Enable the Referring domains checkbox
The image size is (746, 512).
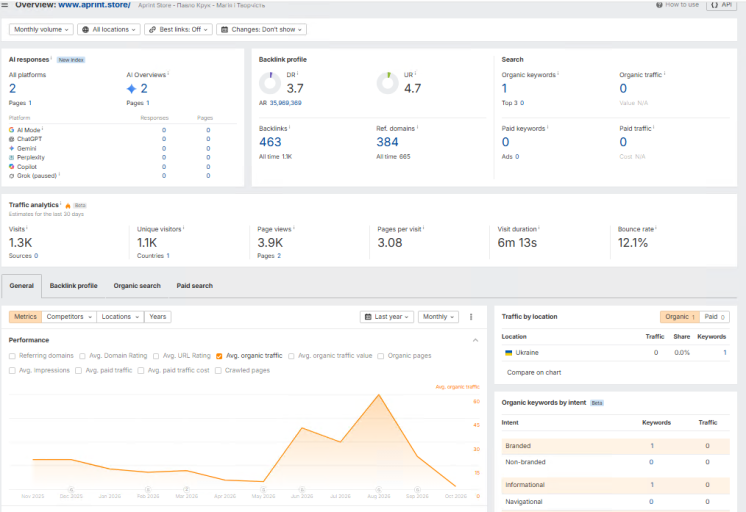12,356
